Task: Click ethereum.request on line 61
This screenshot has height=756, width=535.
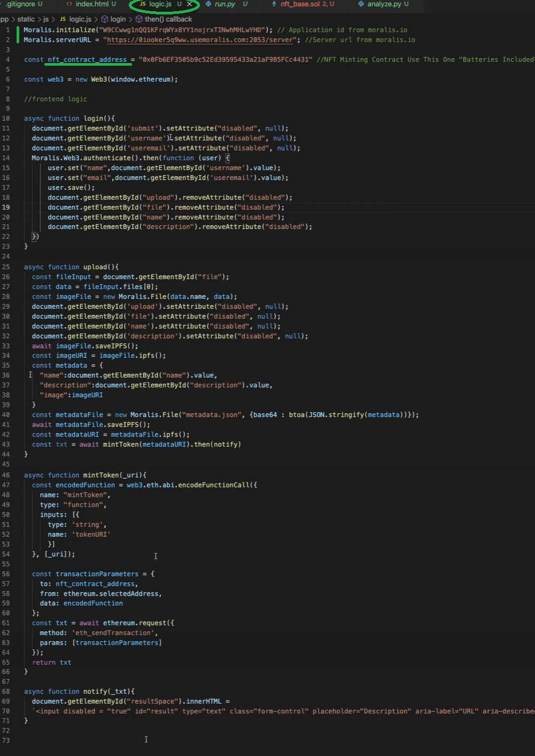Action: (x=135, y=623)
